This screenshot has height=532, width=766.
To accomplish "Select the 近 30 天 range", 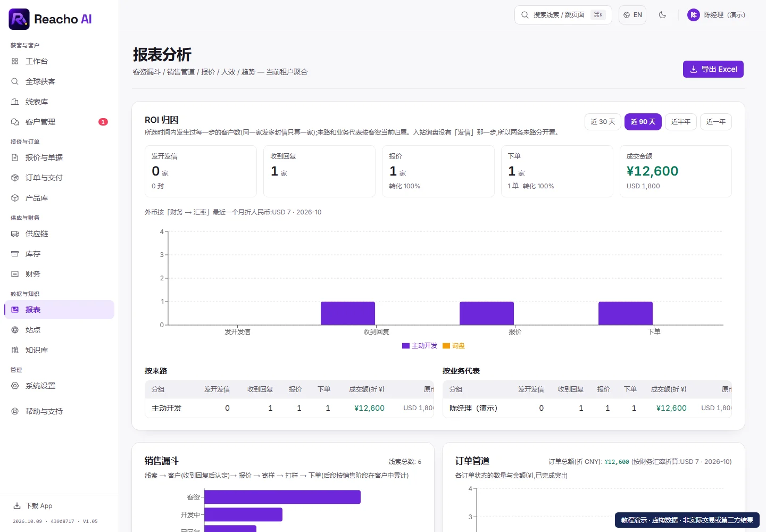I will point(603,122).
